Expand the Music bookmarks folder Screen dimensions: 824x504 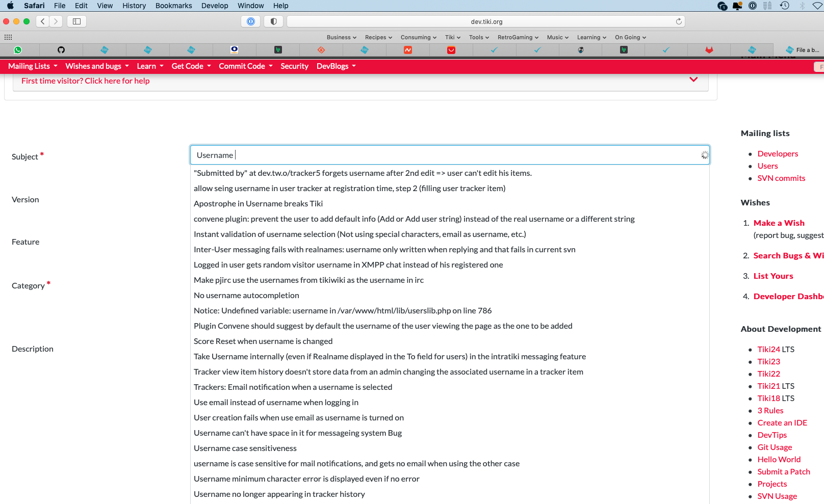click(x=558, y=37)
